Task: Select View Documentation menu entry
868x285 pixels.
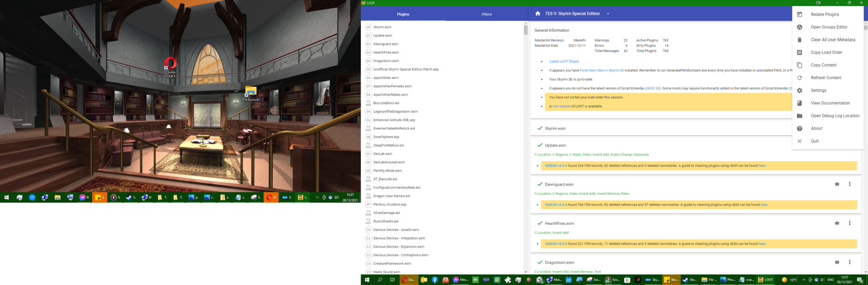Action: [x=828, y=103]
